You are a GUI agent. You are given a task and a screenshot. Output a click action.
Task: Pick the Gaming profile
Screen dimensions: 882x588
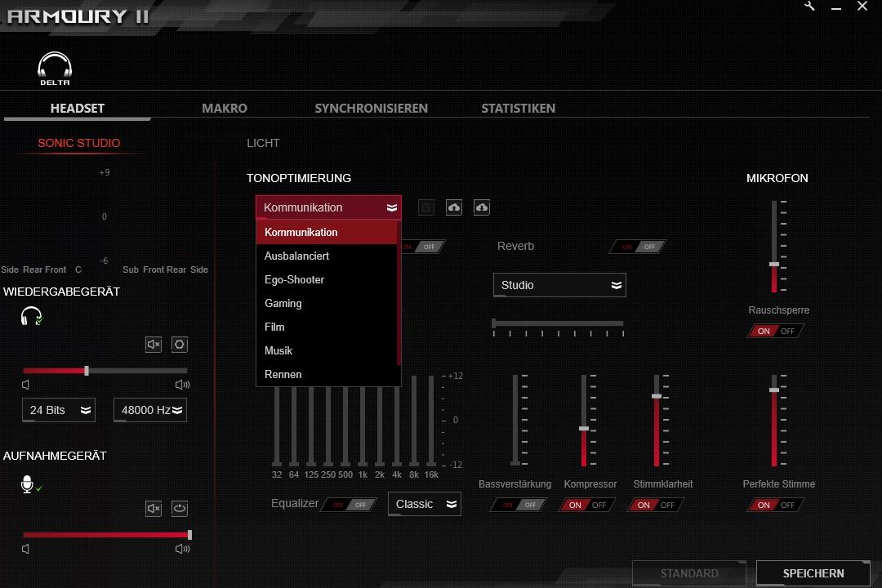click(x=327, y=303)
